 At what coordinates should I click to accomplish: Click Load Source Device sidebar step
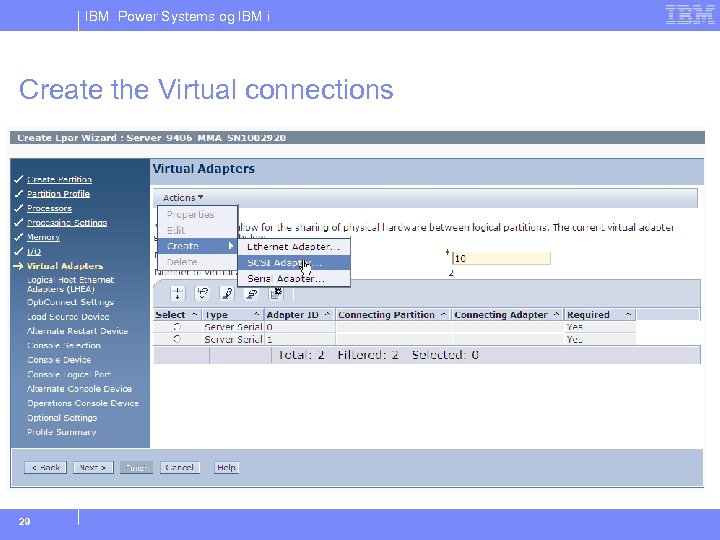[68, 316]
